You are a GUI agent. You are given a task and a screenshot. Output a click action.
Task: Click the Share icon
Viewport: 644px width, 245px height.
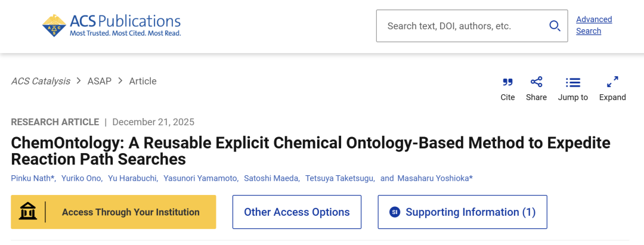pyautogui.click(x=536, y=82)
